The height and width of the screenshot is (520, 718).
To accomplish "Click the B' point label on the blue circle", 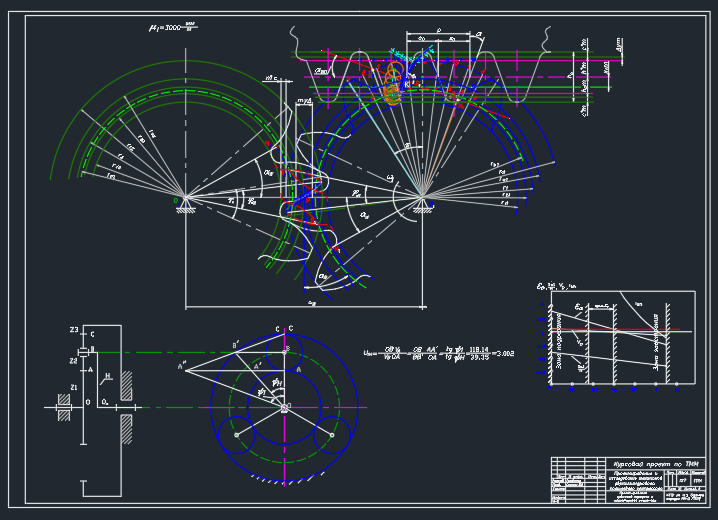I will (236, 344).
